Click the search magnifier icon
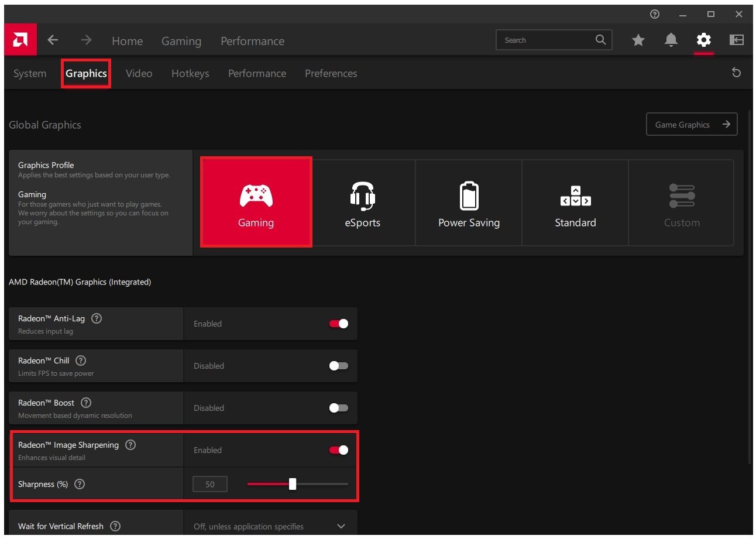The image size is (756, 539). click(600, 40)
